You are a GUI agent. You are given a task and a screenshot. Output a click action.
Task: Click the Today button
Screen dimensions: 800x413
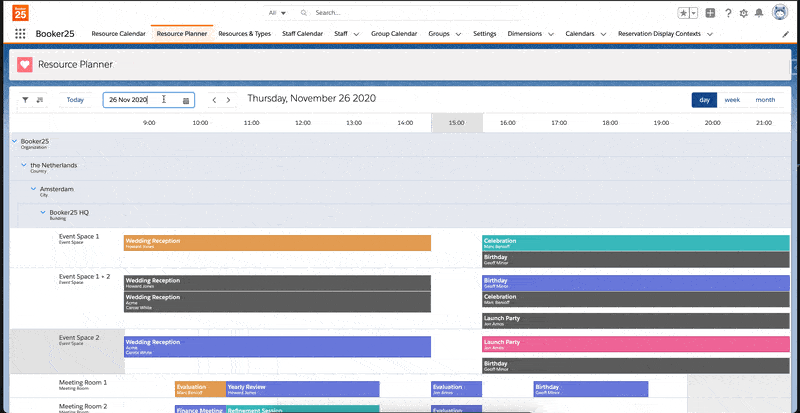75,100
